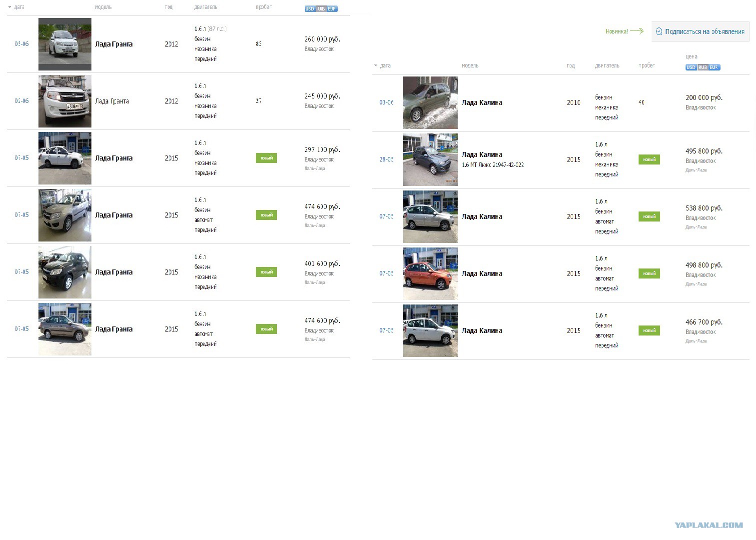The height and width of the screenshot is (540, 756).
Task: Open the photo of the 297 100 руб. Гранта
Action: pos(65,158)
